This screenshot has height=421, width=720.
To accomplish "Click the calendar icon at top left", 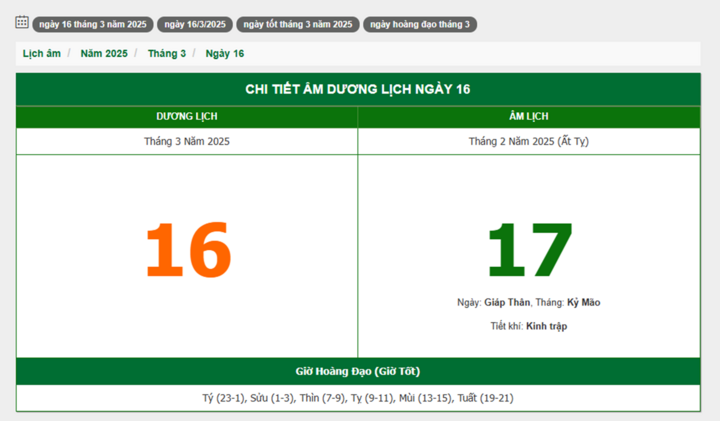I will pyautogui.click(x=21, y=22).
